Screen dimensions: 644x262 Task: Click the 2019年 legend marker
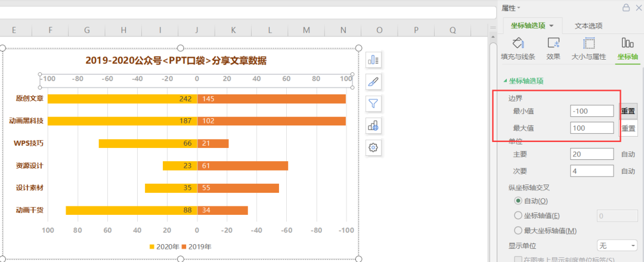coord(184,247)
